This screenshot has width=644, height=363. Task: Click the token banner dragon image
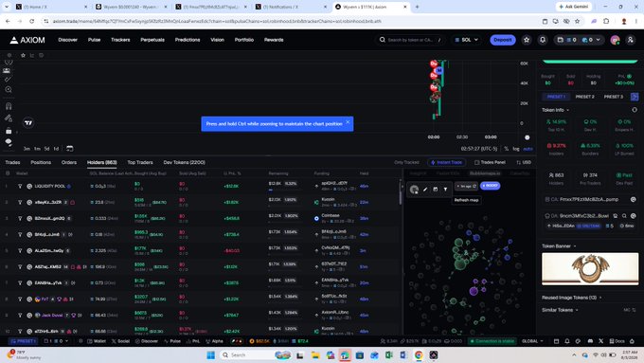(x=590, y=269)
